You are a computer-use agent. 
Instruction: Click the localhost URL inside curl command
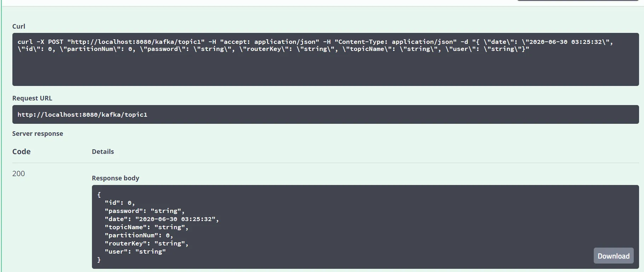(136, 42)
